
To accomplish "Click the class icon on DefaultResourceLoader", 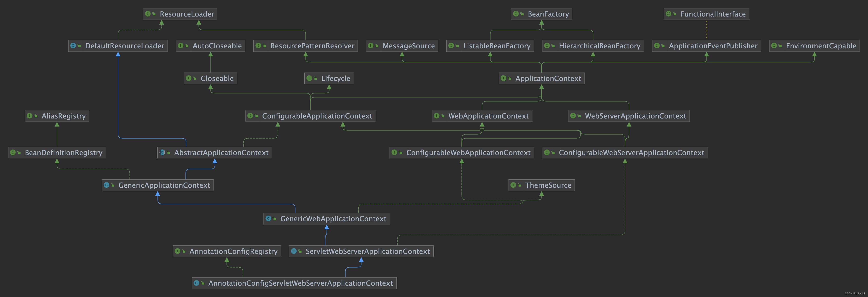I will point(73,46).
